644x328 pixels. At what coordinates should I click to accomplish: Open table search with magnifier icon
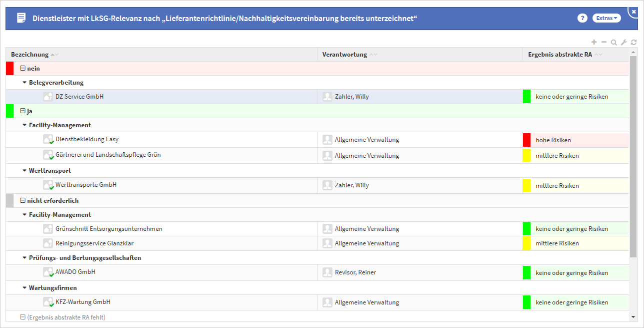pos(614,43)
